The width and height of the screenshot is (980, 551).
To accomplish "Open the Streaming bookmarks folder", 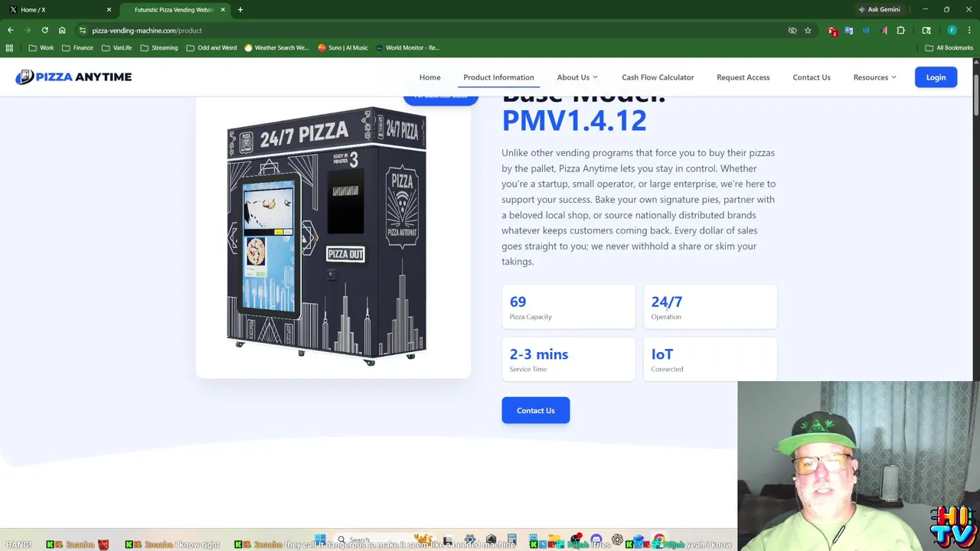I will 158,47.
